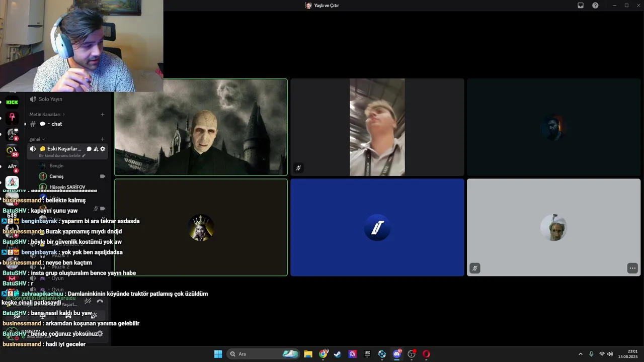Click the Yaşlı ve Çıtır title
Screen dimensions: 644x362
(326, 6)
